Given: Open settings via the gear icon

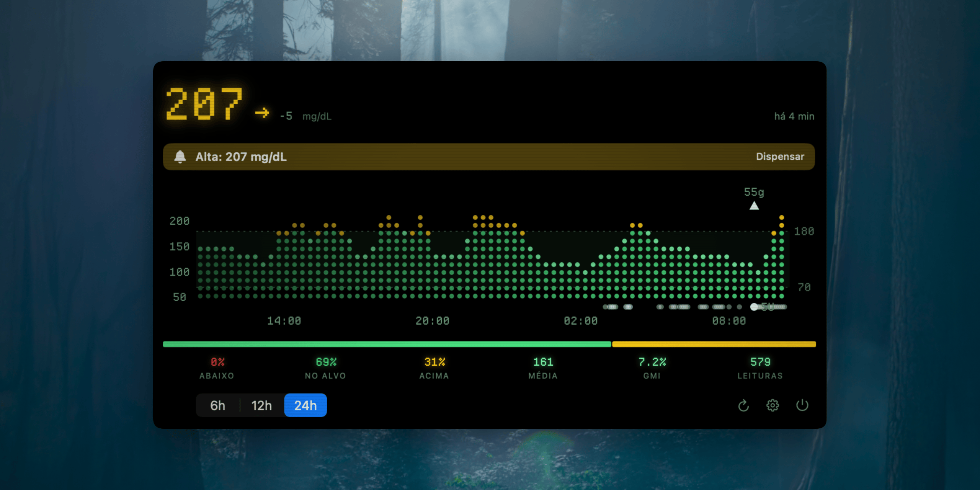Looking at the screenshot, I should click(x=773, y=405).
